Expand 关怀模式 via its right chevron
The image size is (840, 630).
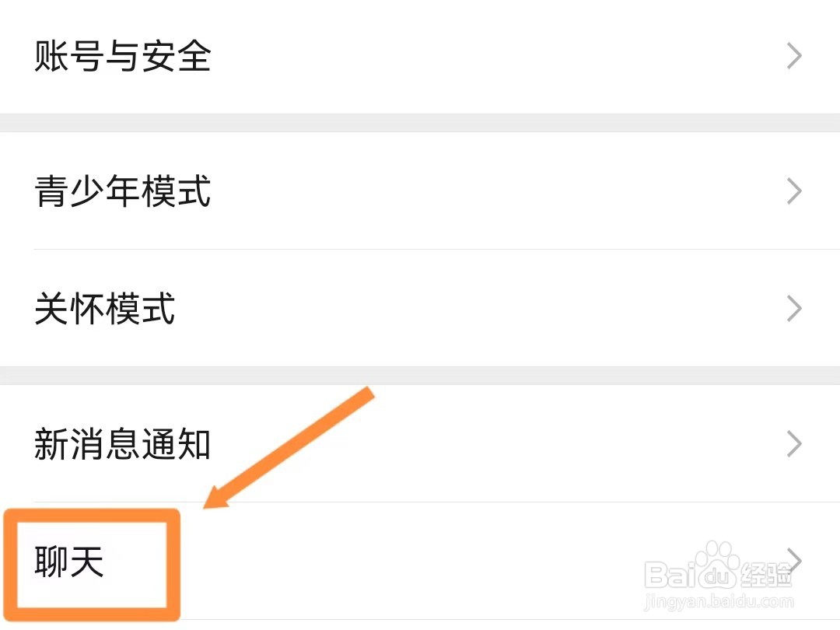pos(793,309)
